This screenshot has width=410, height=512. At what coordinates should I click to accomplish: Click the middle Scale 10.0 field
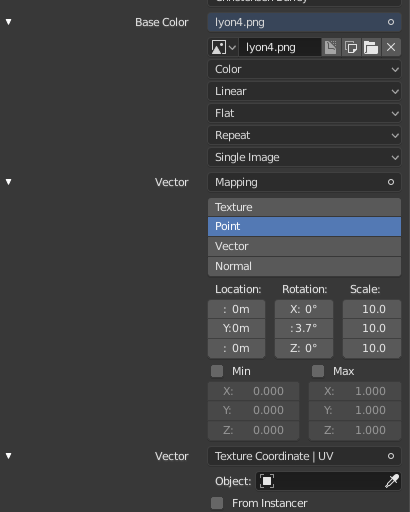372,328
